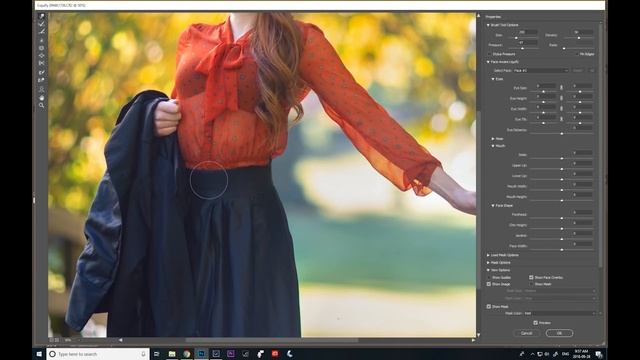Select the Hand tool
640x360 pixels.
click(41, 98)
